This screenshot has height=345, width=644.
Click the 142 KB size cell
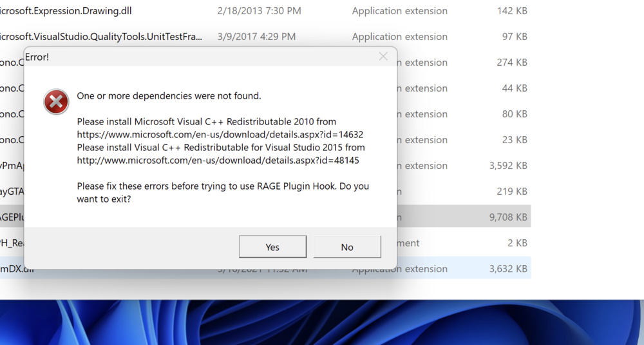click(512, 11)
